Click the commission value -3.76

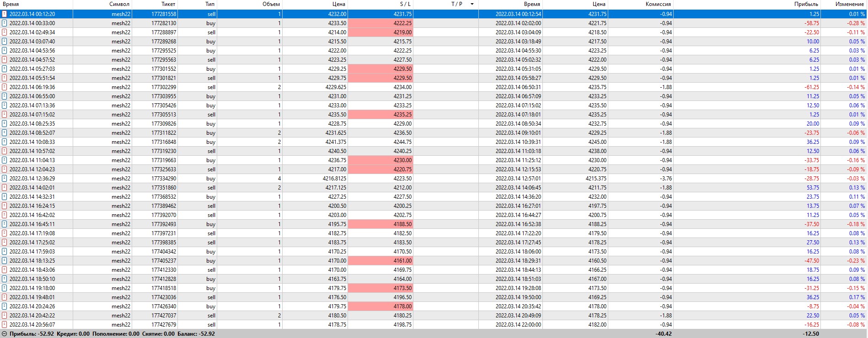pos(666,179)
